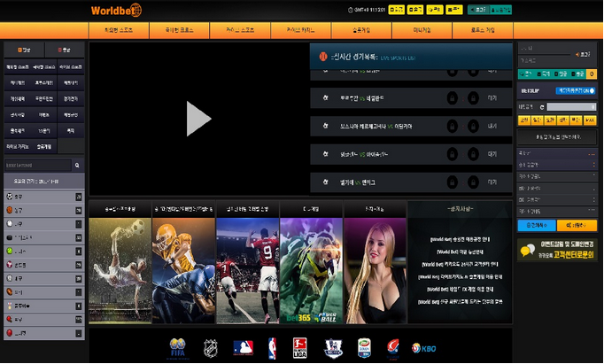Click the bet amount input field
The width and height of the screenshot is (604, 364).
click(x=571, y=107)
